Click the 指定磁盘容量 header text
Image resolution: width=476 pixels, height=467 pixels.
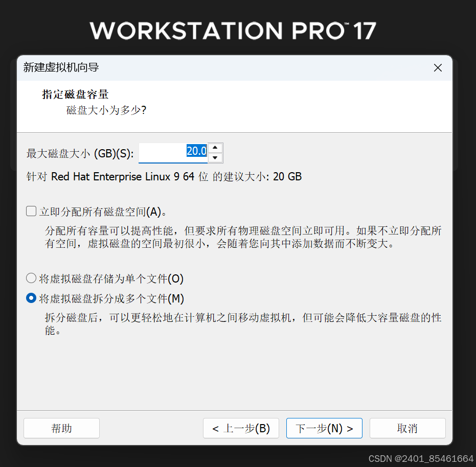[75, 95]
